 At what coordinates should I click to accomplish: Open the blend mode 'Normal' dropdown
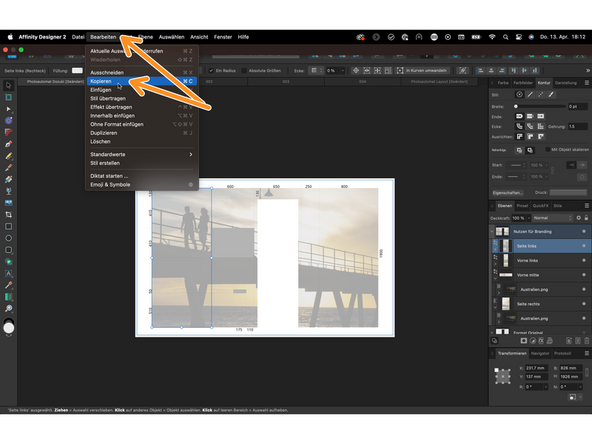tap(553, 218)
